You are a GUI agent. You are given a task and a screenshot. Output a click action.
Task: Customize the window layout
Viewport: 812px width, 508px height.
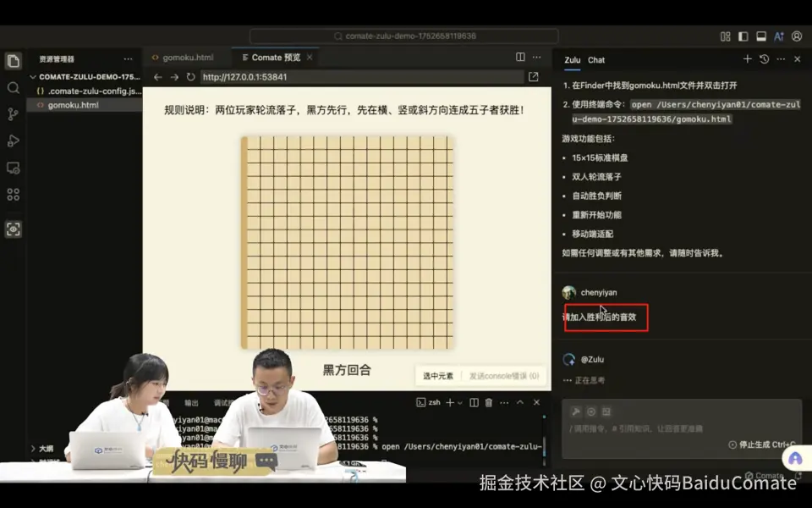click(x=726, y=36)
